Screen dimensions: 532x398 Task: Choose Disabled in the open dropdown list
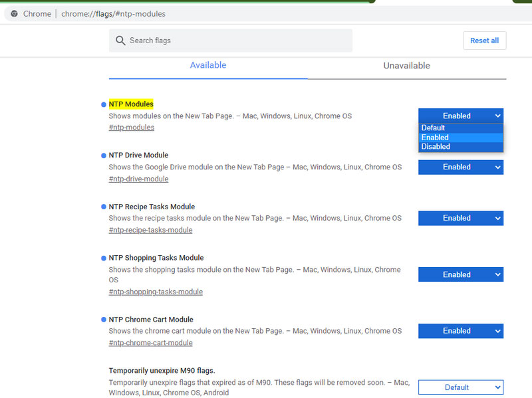coord(460,147)
